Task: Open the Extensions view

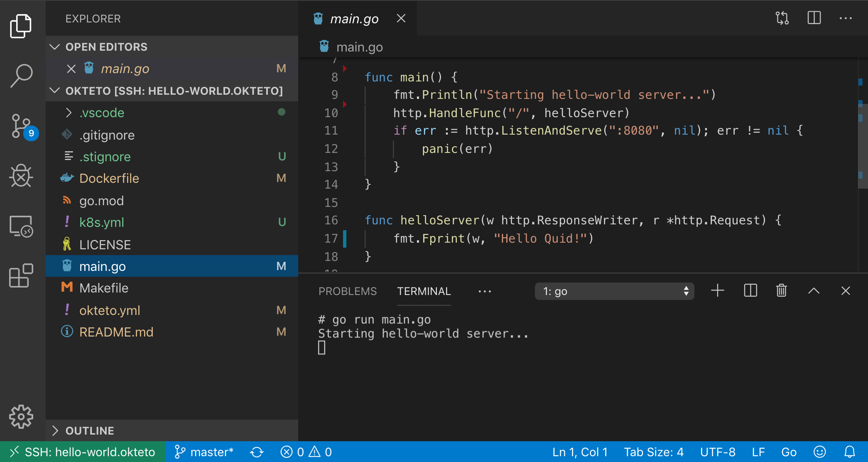Action: coord(21,275)
